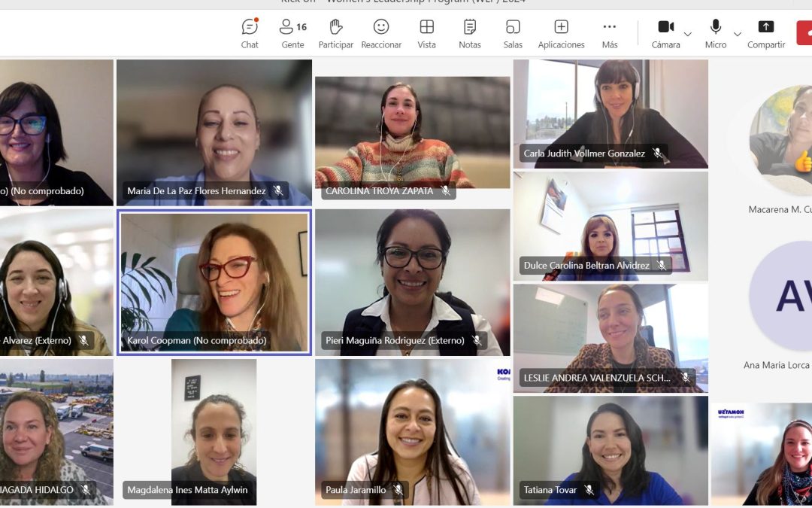Click Ana Maria Lorca initials avatar
The image size is (812, 508).
click(781, 297)
